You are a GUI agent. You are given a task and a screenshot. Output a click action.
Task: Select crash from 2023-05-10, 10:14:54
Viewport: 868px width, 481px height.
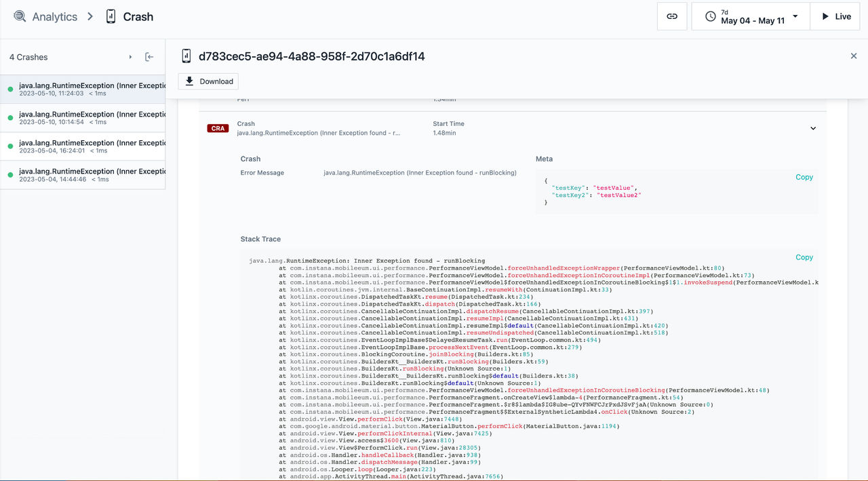coord(83,118)
